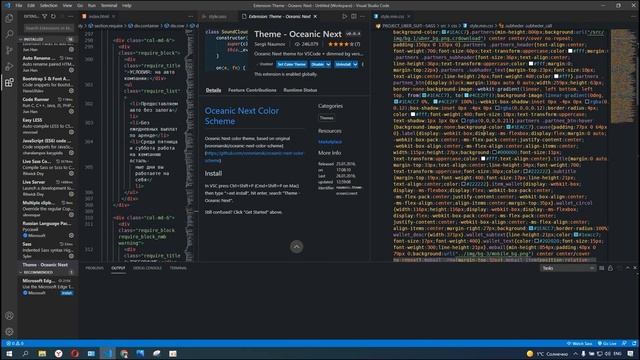Open the errors and warnings status indicator

(15, 343)
